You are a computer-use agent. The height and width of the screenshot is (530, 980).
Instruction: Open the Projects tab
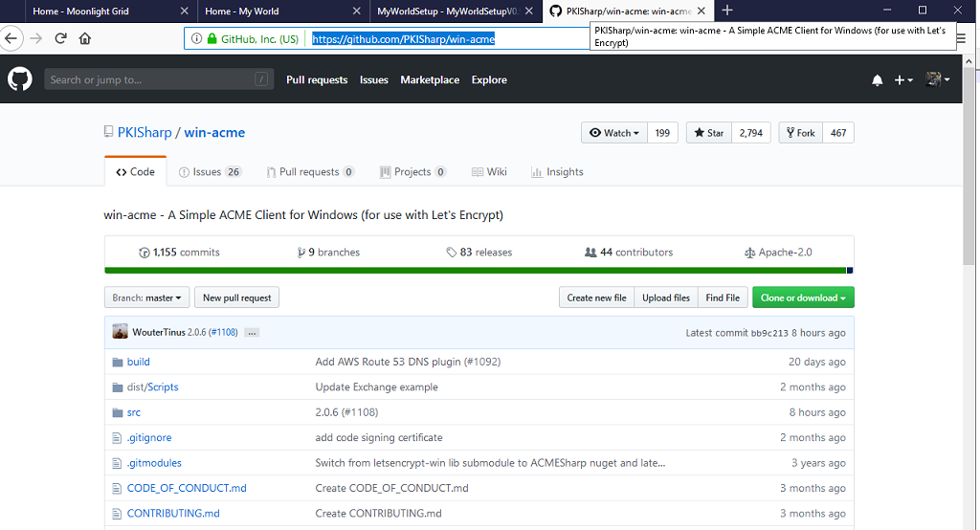tap(412, 172)
